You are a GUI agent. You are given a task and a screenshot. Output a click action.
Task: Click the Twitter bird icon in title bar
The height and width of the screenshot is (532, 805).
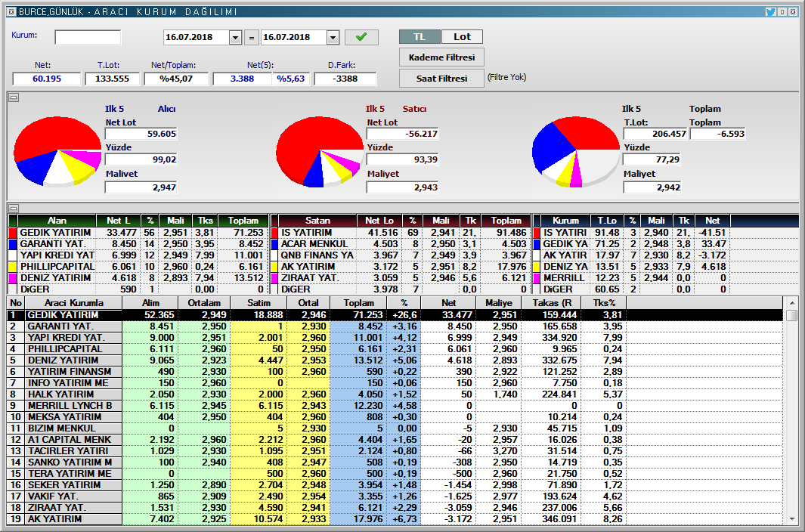coord(770,11)
